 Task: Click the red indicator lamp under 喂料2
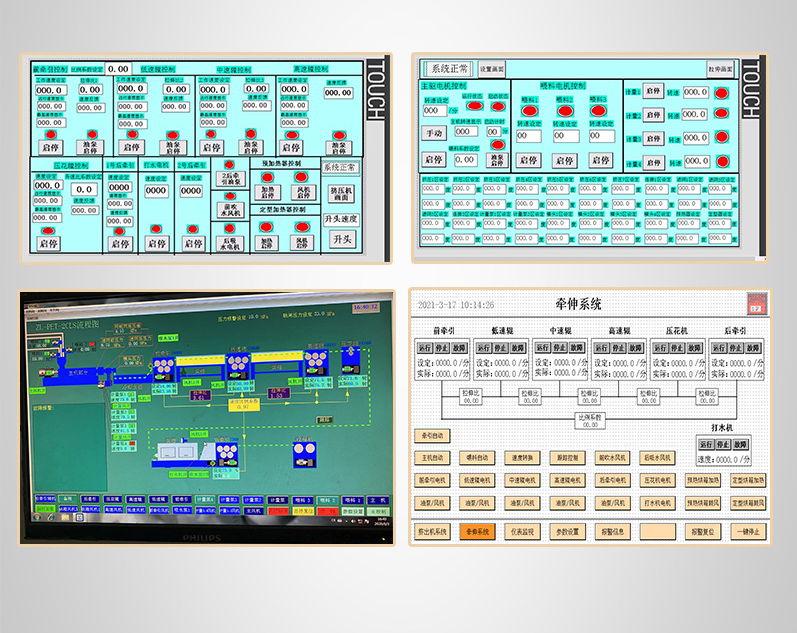(565, 111)
